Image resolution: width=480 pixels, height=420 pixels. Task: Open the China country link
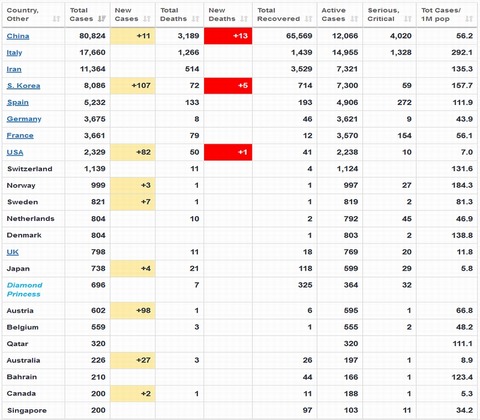click(x=18, y=36)
